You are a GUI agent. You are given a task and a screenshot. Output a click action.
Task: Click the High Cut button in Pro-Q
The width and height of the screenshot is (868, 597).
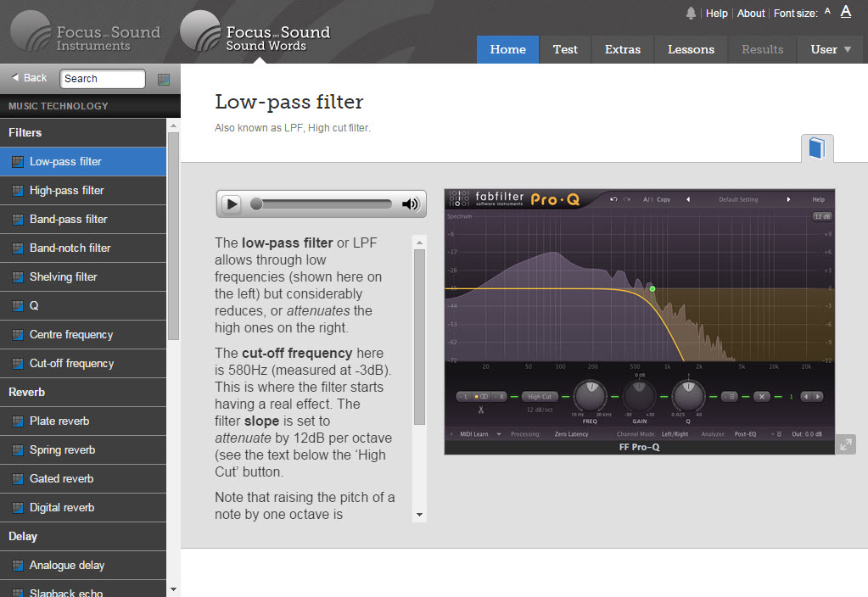point(540,397)
